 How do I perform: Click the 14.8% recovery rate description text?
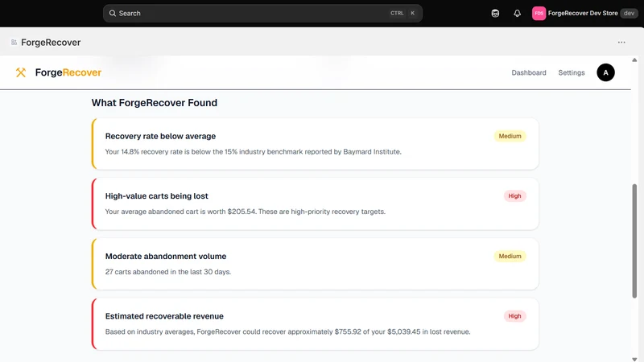(253, 152)
